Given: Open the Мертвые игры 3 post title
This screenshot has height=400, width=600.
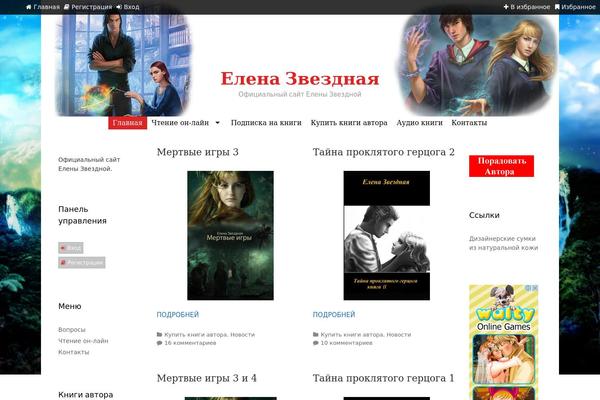Looking at the screenshot, I should click(197, 152).
